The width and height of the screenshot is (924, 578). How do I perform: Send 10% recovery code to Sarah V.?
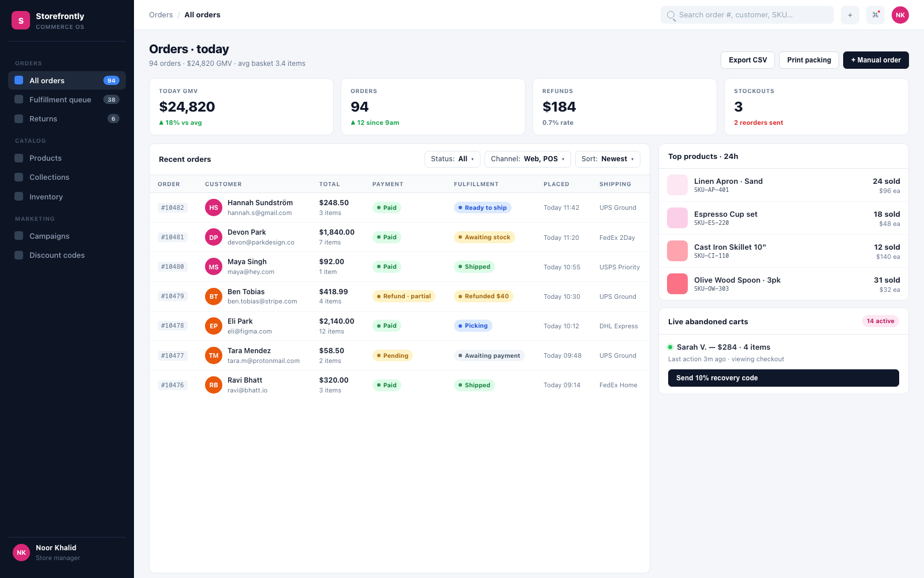click(x=784, y=378)
